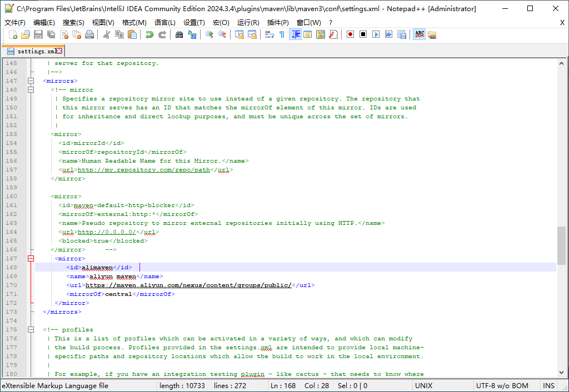Viewport: 569px width, 392px height.
Task: Open the 宏(O) menu
Action: [221, 22]
